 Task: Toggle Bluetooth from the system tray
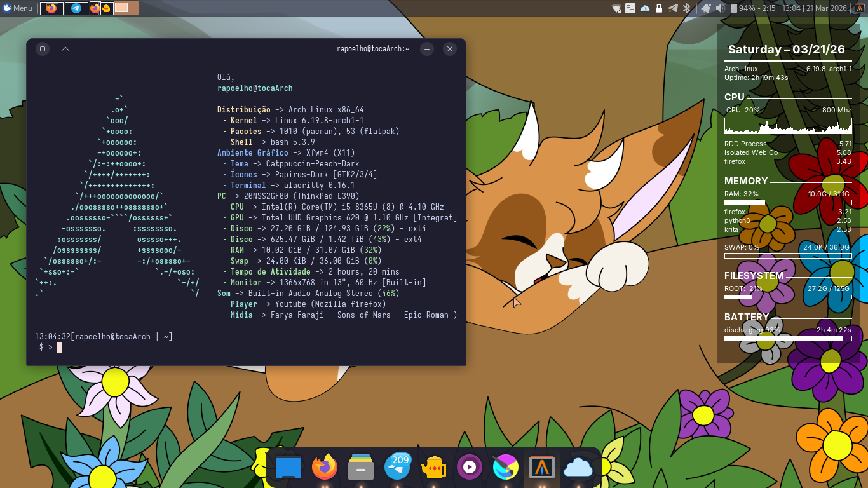[x=686, y=8]
